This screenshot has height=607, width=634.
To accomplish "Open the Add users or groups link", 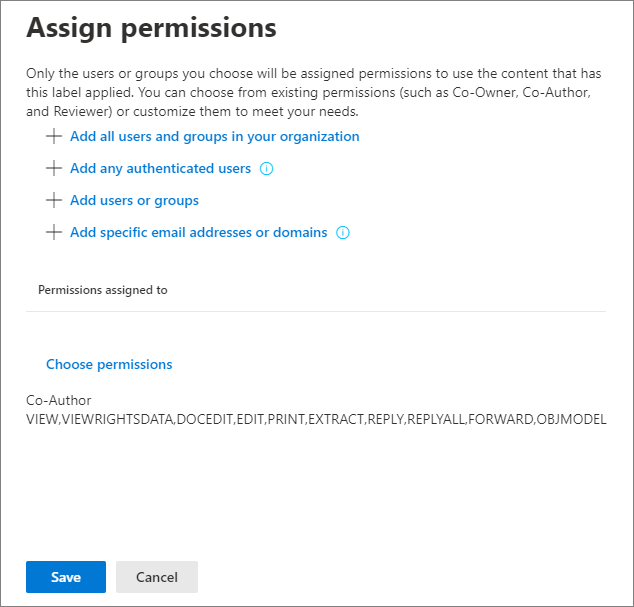I will 134,200.
